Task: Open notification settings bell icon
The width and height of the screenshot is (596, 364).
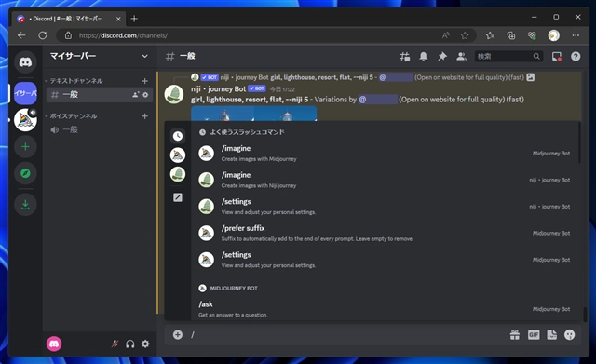Action: click(423, 57)
